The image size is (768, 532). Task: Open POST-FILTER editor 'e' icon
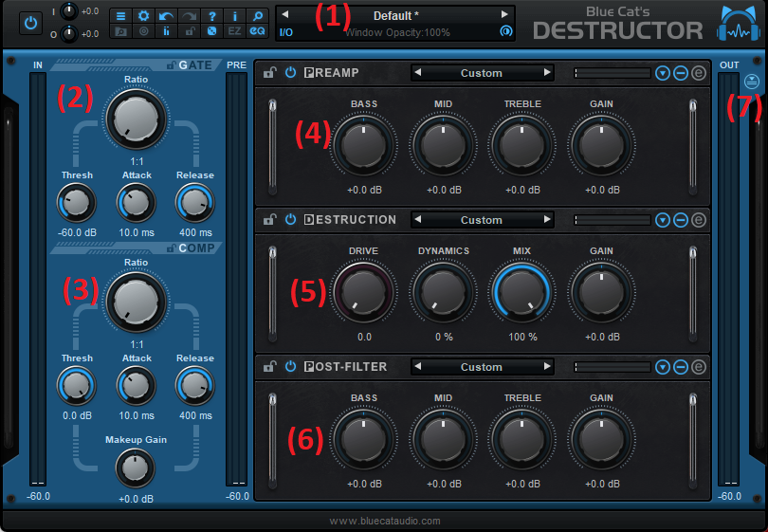699,367
